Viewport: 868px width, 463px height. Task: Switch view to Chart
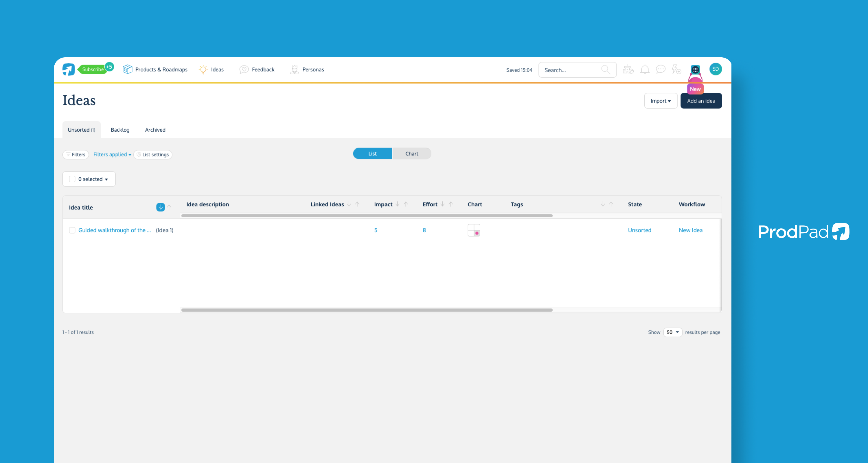[411, 153]
